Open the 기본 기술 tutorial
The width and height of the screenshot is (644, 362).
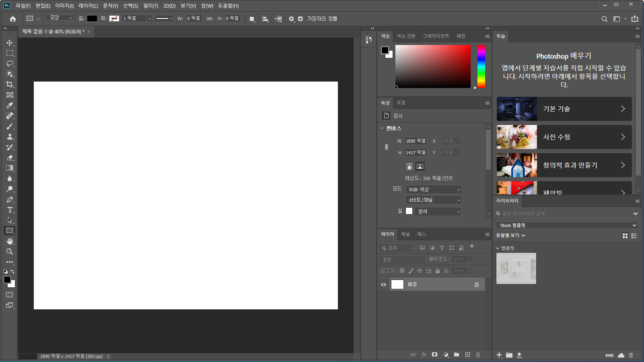[564, 109]
